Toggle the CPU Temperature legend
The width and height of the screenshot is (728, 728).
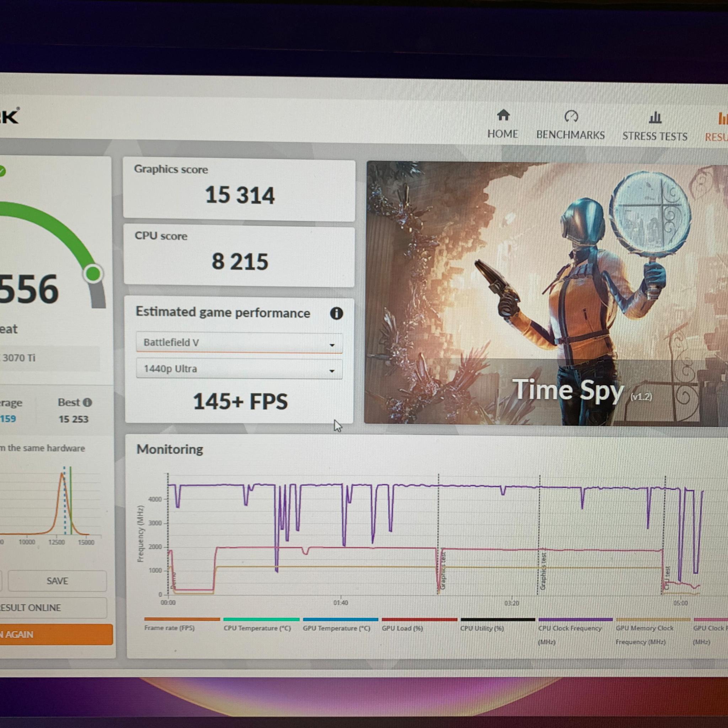(261, 625)
